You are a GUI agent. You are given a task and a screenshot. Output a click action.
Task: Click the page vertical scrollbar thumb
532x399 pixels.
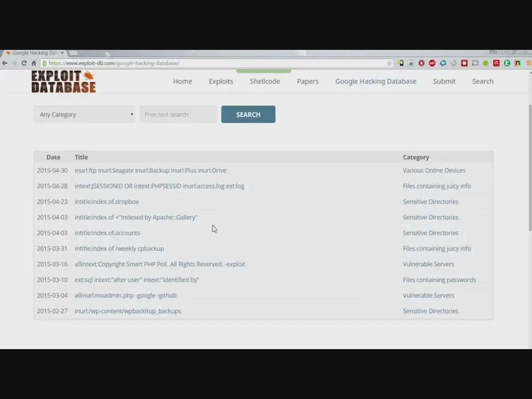(530, 168)
